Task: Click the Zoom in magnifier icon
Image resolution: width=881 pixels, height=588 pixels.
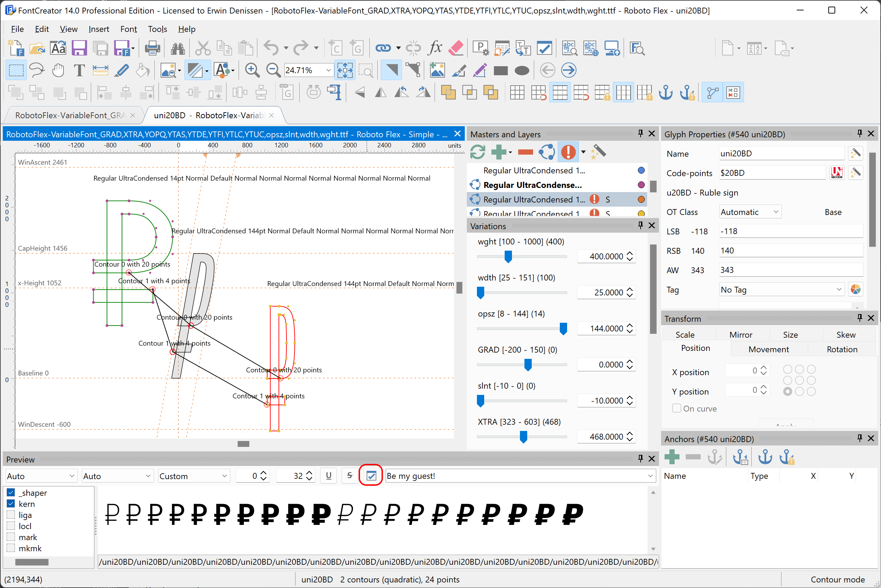Action: 253,70
